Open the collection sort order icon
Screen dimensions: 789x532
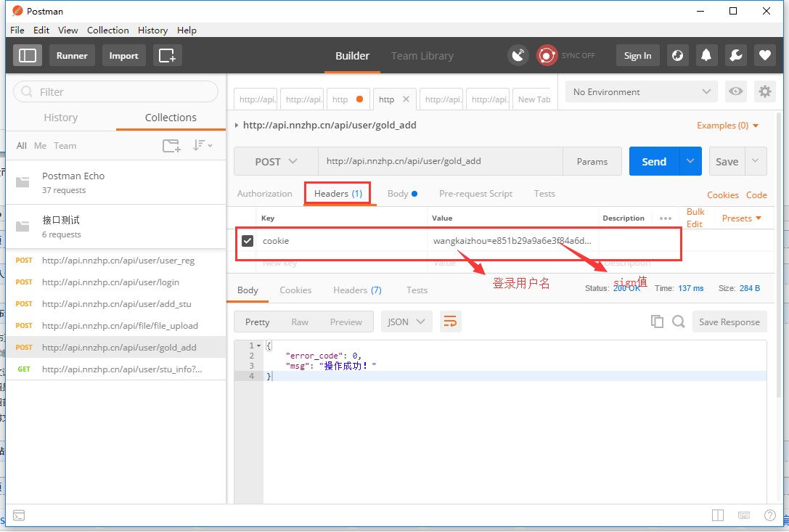tap(203, 145)
